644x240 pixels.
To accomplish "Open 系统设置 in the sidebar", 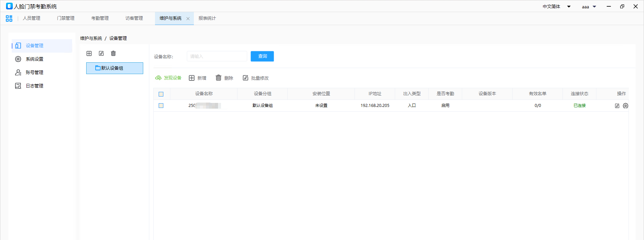I will (35, 59).
